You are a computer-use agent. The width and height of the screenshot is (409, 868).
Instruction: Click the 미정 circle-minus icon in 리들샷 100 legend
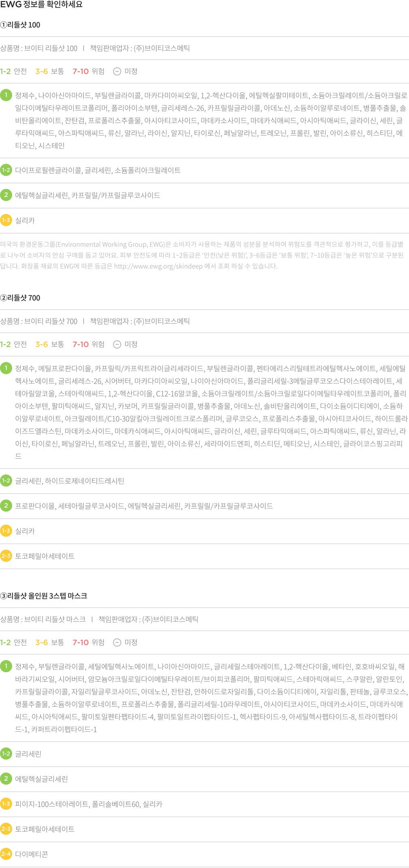(117, 72)
